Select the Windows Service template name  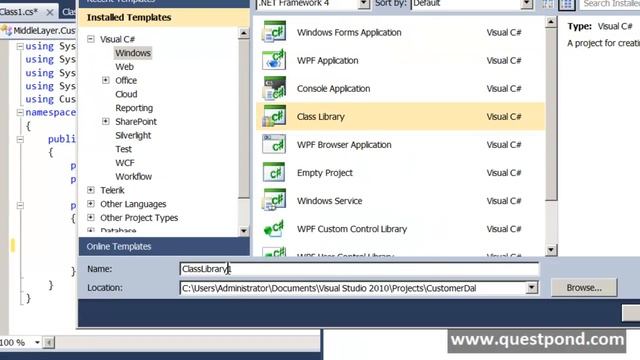click(329, 201)
